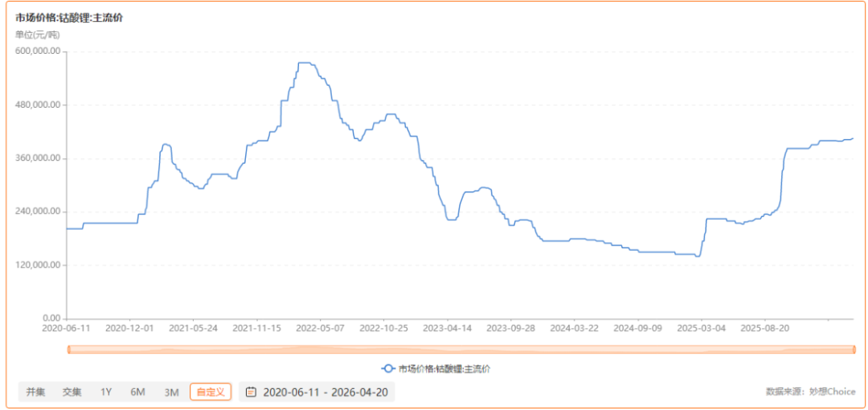Click x-axis date 2021-11-15
The width and height of the screenshot is (868, 410).
point(257,328)
